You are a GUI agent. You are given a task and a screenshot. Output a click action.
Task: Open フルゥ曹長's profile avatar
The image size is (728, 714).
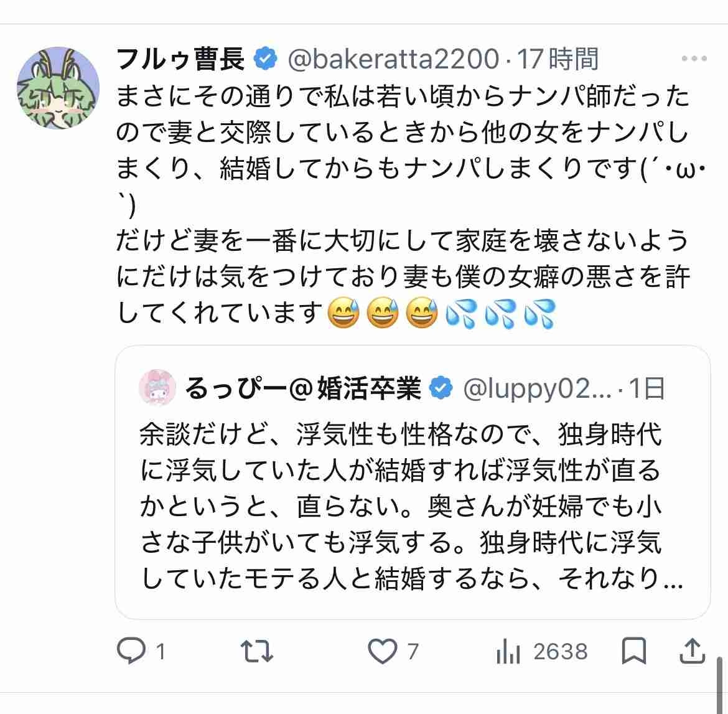pyautogui.click(x=57, y=88)
